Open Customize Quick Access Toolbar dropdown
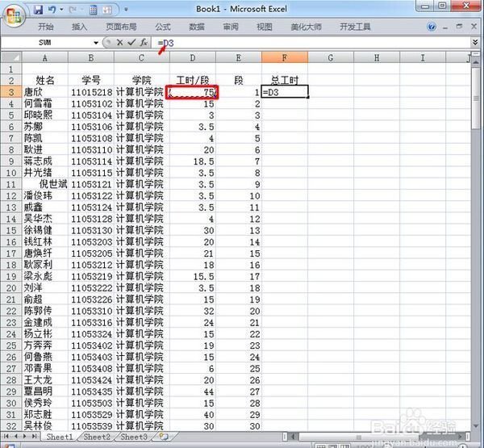 [x=126, y=10]
